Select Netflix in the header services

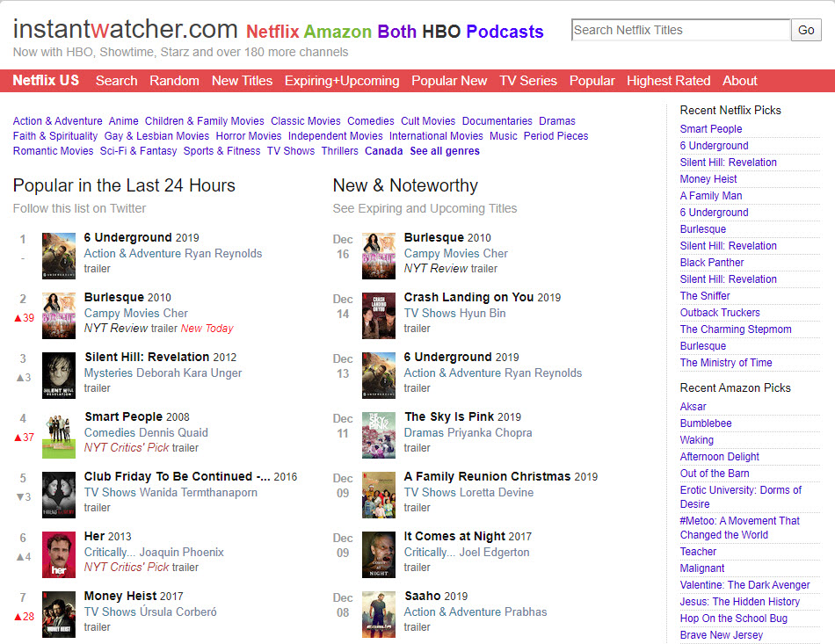tap(272, 32)
